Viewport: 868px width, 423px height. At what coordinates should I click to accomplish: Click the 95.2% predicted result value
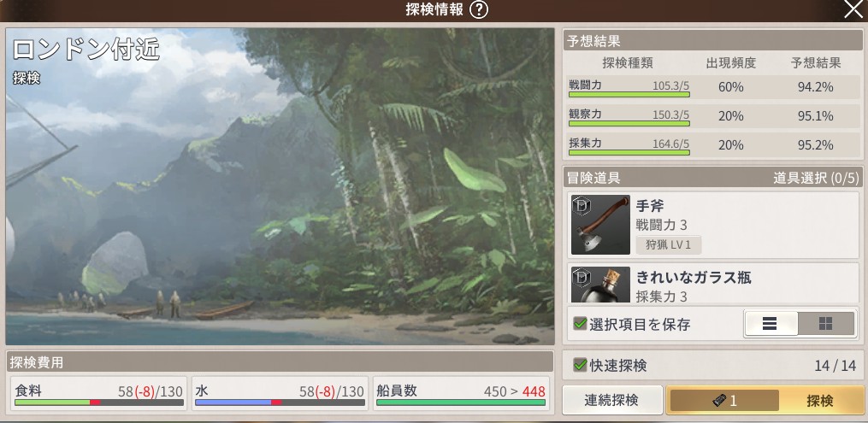(x=816, y=145)
